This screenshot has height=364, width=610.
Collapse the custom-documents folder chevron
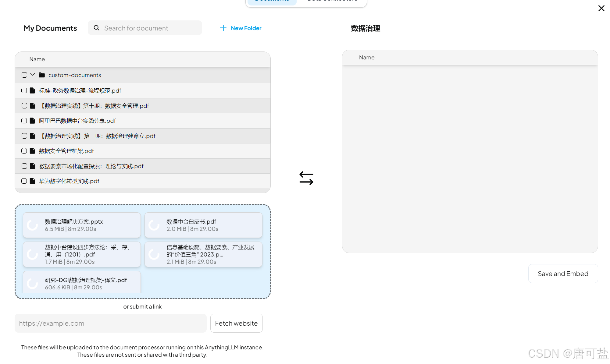pos(33,75)
